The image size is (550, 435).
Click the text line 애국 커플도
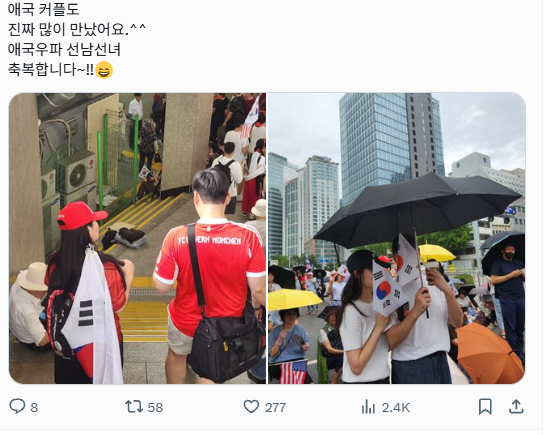44,9
